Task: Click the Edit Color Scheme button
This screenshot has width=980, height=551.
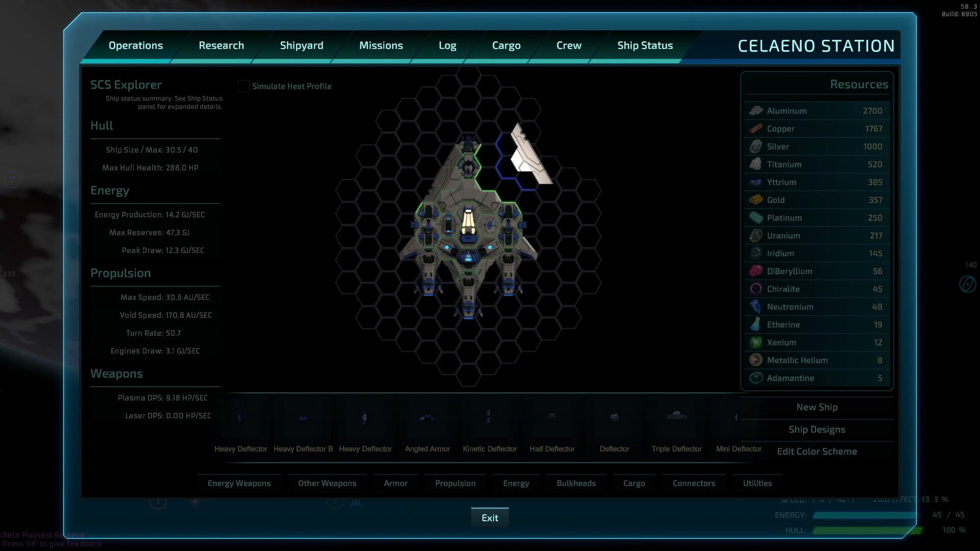Action: [817, 452]
